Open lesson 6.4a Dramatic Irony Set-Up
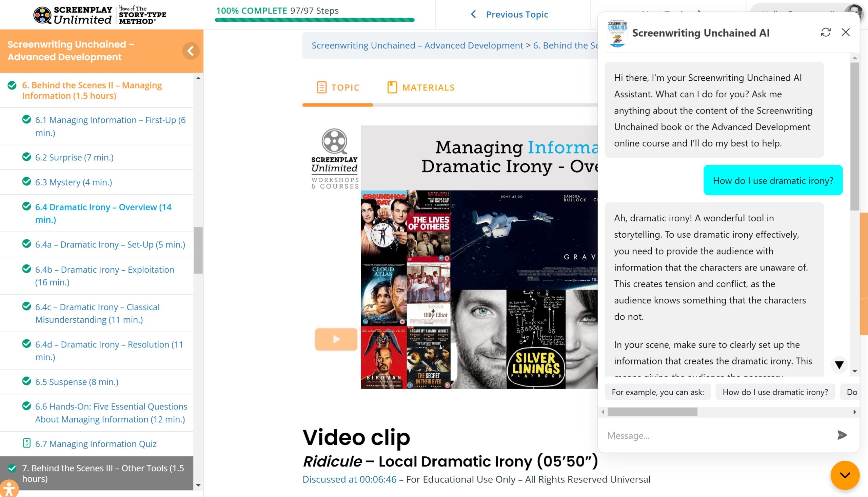This screenshot has width=868, height=497. (110, 244)
